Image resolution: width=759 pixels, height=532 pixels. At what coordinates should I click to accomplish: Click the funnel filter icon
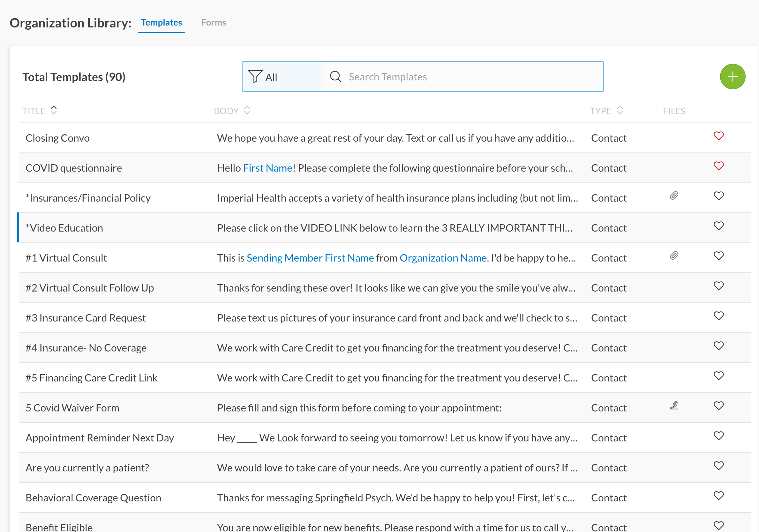pos(255,77)
